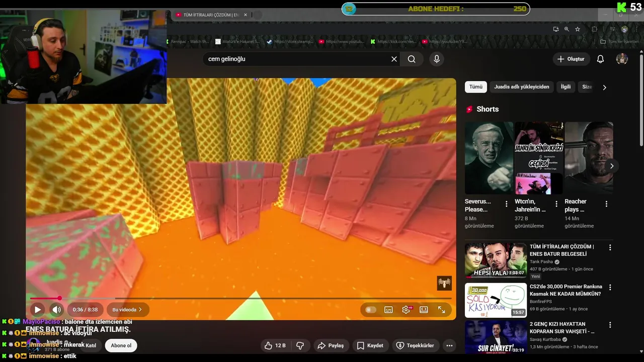Open the browser extensions puzzle icon
The height and width of the screenshot is (362, 644).
coord(594,29)
